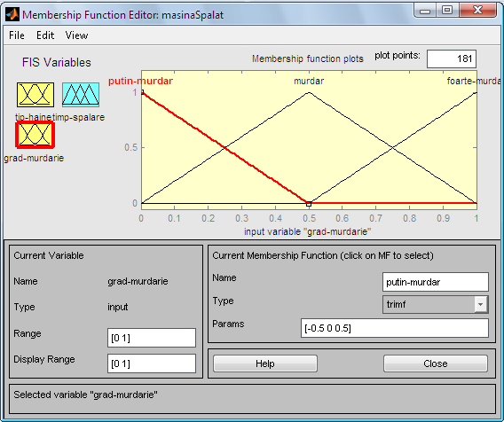Click the Close button
504x422 pixels.
[x=436, y=363]
